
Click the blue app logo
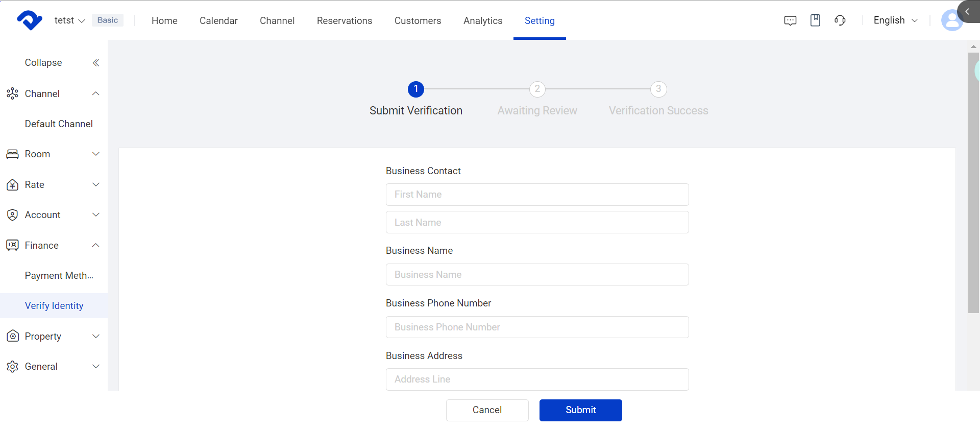tap(30, 20)
